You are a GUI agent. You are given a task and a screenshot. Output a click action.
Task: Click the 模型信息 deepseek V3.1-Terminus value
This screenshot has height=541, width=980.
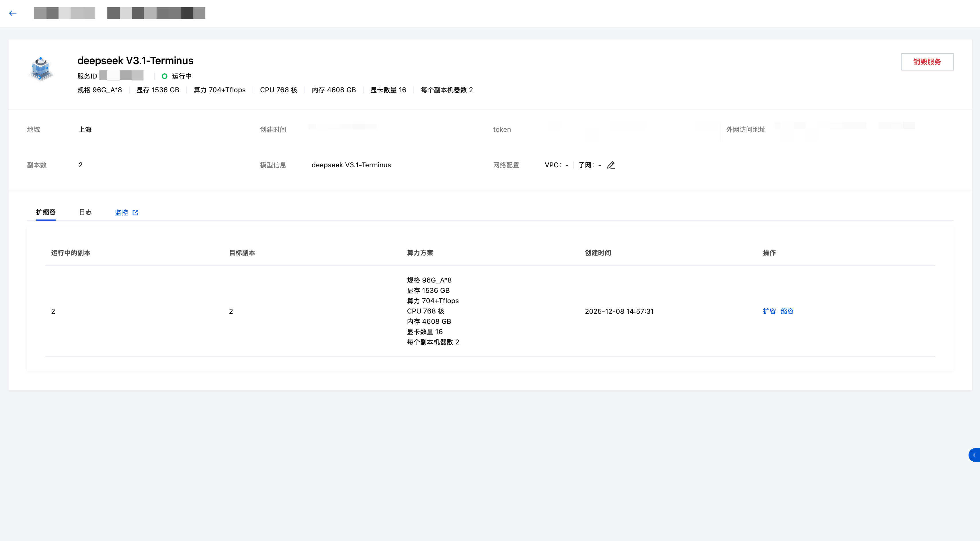[x=351, y=165]
